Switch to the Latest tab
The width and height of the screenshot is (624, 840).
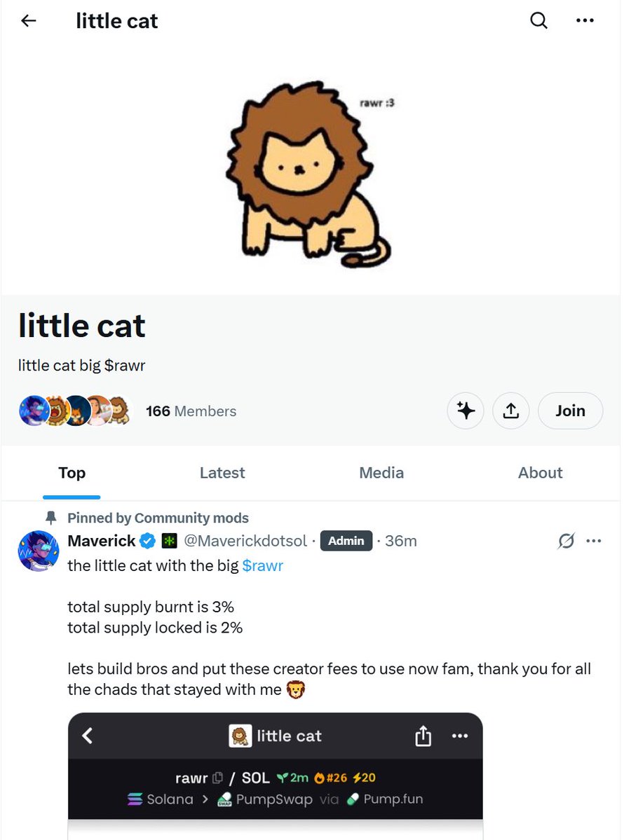click(x=222, y=473)
